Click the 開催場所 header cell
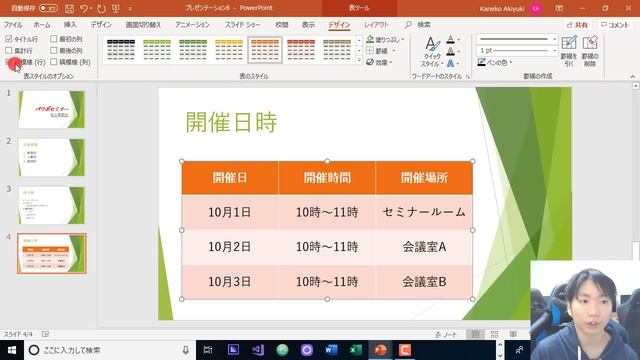This screenshot has width=640, height=360. (424, 178)
